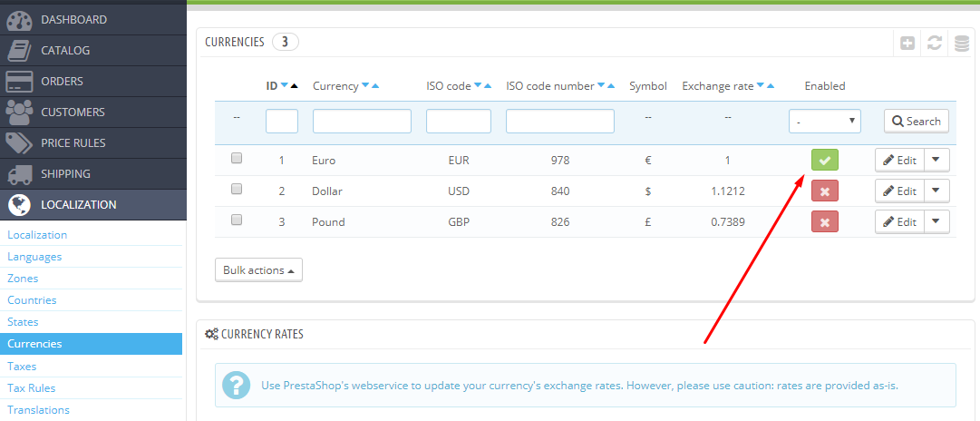This screenshot has height=421, width=980.
Task: Refresh the currencies list
Action: click(934, 44)
